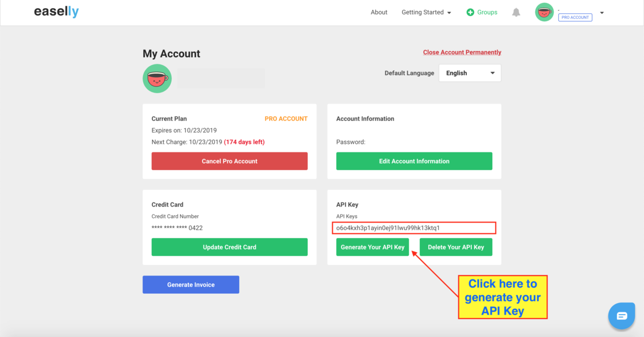The height and width of the screenshot is (337, 644).
Task: Click the 'Current Plan' heading
Action: point(169,119)
